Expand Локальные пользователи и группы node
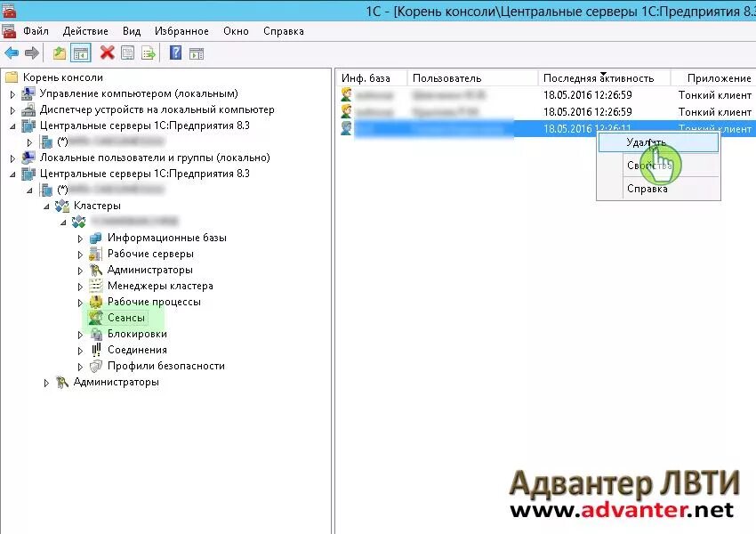This screenshot has height=534, width=756. point(12,158)
